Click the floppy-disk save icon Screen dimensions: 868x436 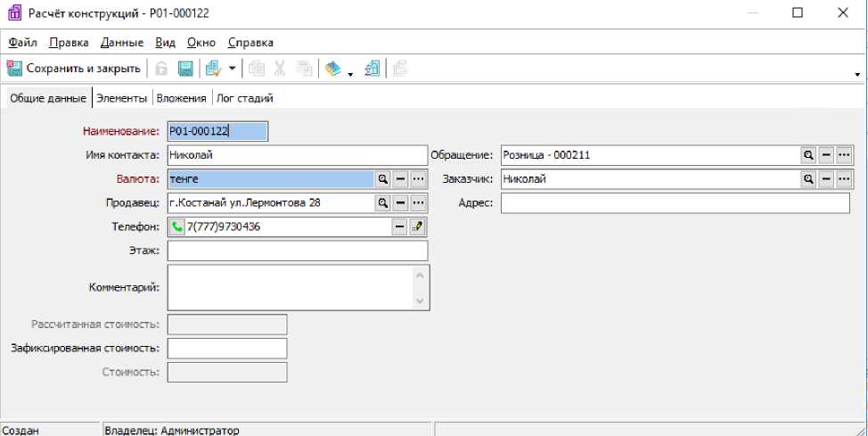[x=185, y=69]
